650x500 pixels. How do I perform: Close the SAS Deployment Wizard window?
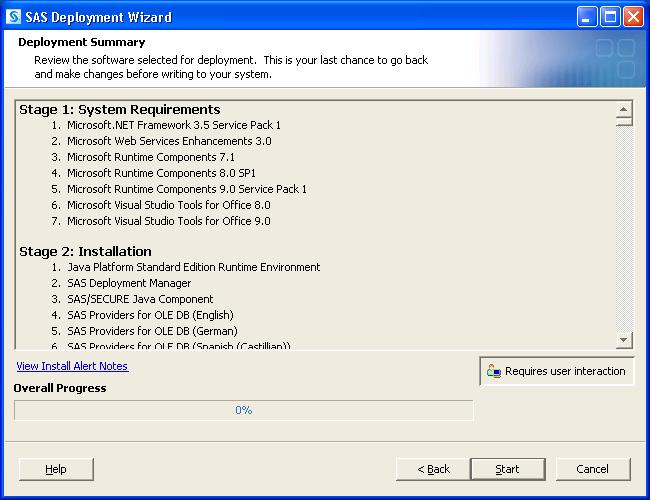[633, 17]
